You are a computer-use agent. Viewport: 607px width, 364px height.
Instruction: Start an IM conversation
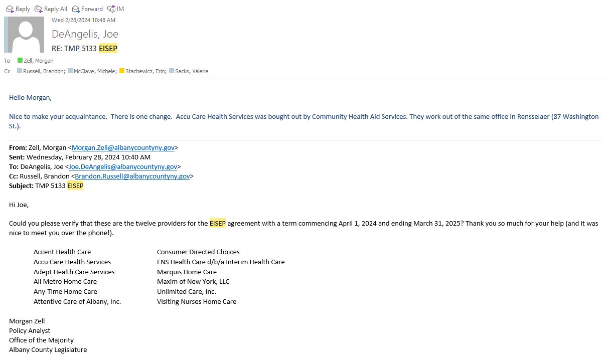coord(116,9)
